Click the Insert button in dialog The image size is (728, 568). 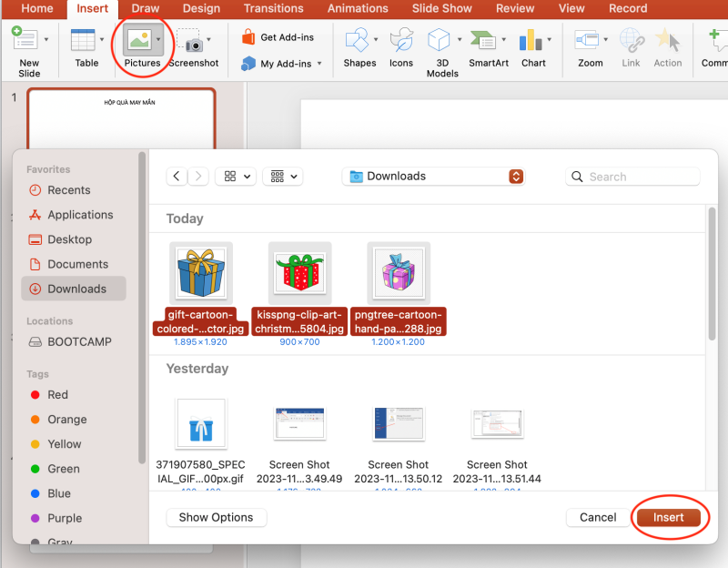(669, 517)
